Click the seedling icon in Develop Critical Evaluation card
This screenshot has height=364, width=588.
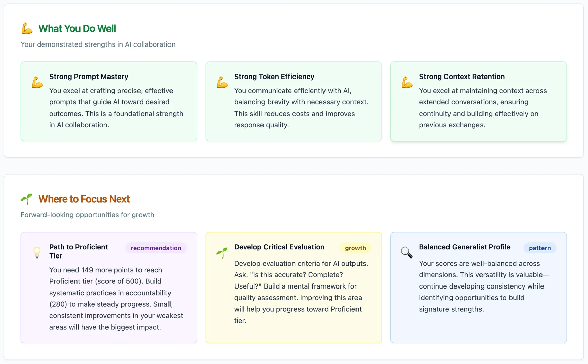(x=222, y=252)
